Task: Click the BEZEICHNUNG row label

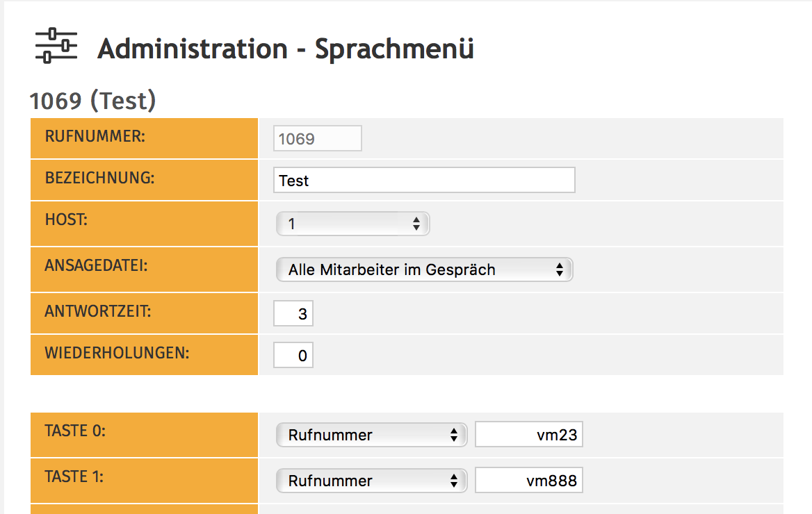Action: (99, 178)
